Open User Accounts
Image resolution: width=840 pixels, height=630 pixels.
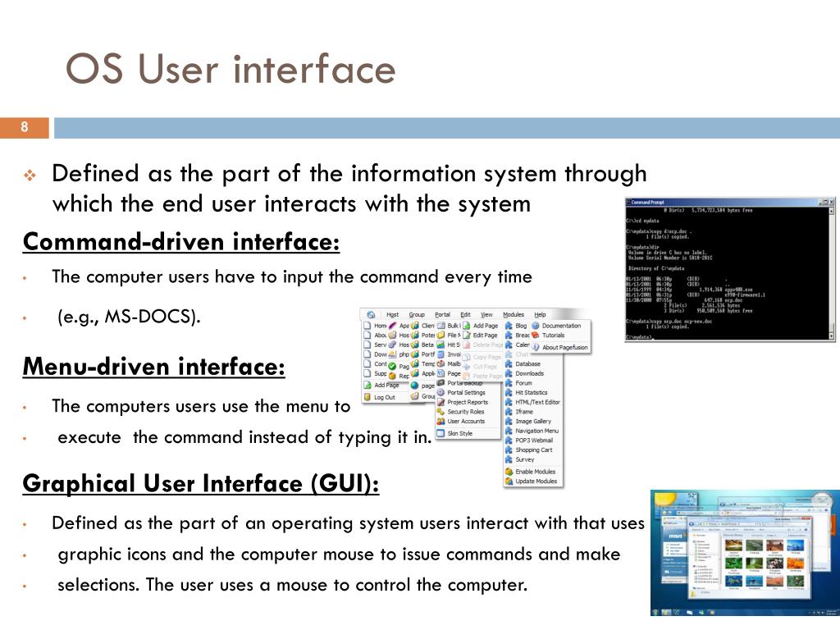click(466, 421)
